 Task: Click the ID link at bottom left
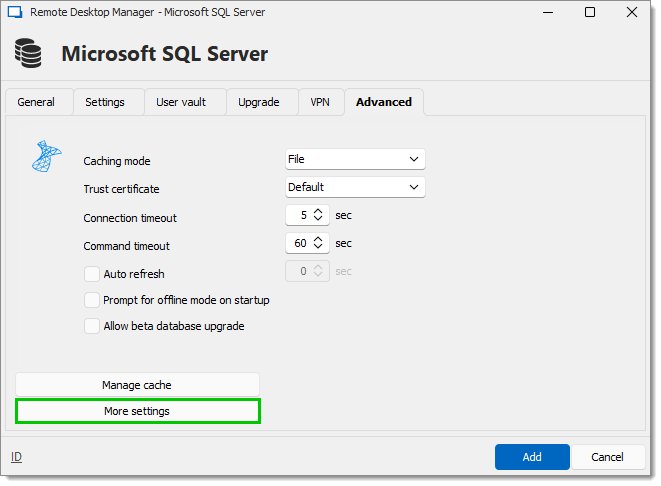pos(16,457)
